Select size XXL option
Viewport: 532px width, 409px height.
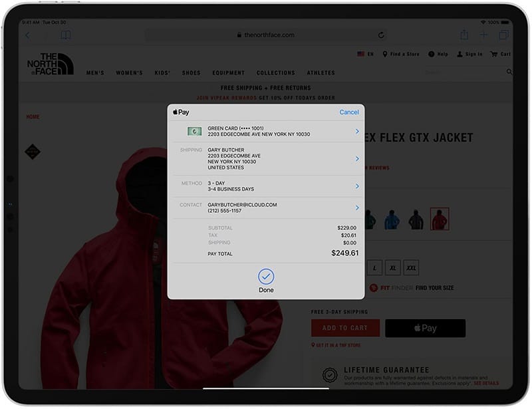coord(411,267)
